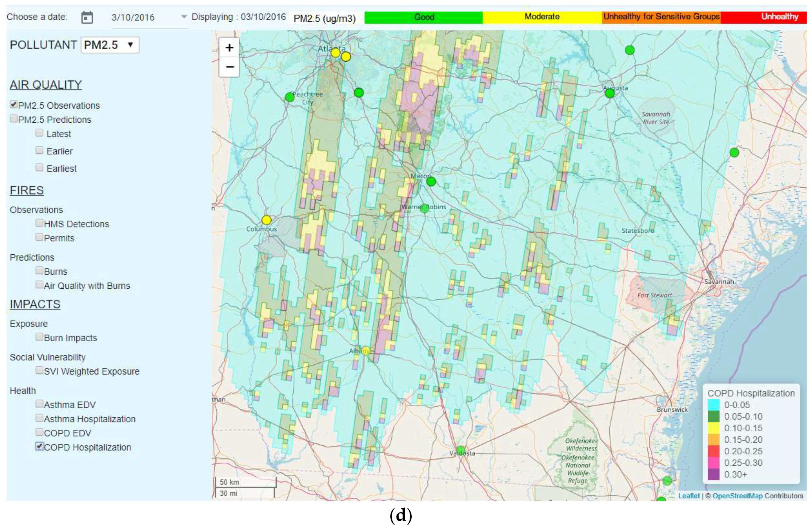This screenshot has height=530, width=812.
Task: Select the green PM2.5 marker at Valdosta
Action: pyautogui.click(x=461, y=450)
